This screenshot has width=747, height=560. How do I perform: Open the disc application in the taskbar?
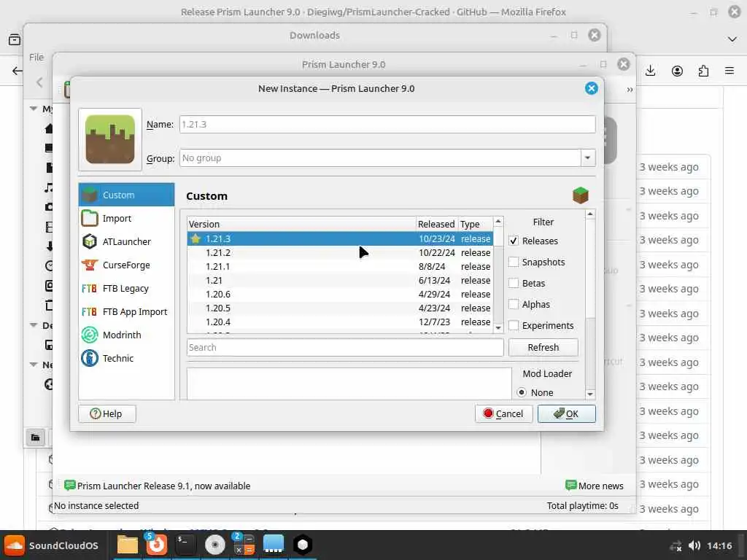215,545
